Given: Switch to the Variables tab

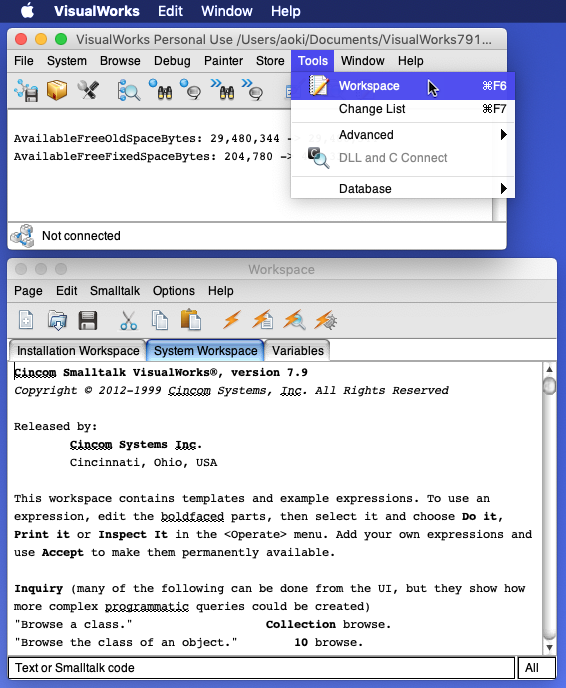Looking at the screenshot, I should [x=297, y=351].
